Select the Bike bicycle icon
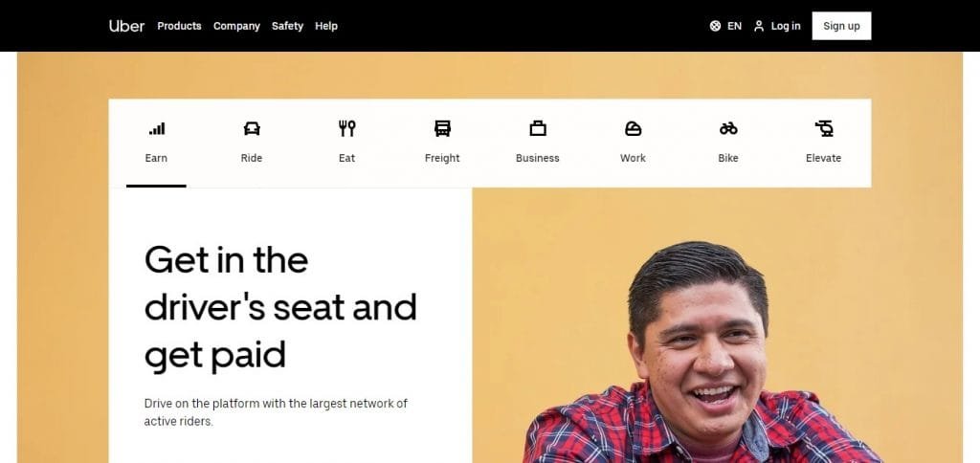The width and height of the screenshot is (980, 463). [x=728, y=129]
